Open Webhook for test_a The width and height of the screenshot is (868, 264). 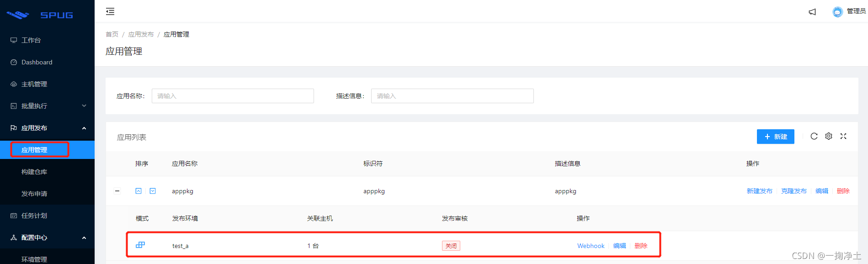point(591,246)
